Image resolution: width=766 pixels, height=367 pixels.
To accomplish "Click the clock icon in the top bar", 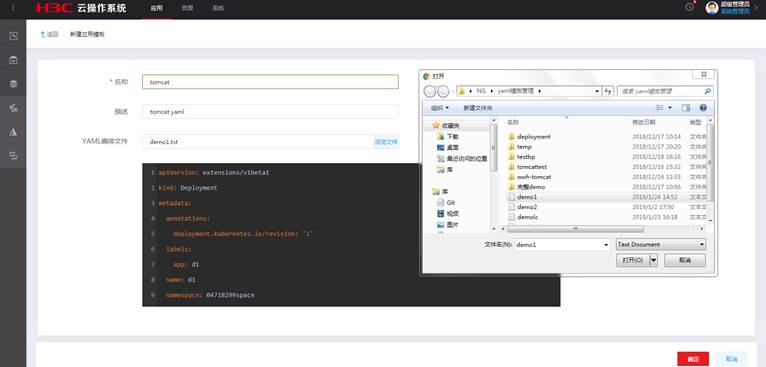I will (689, 7).
